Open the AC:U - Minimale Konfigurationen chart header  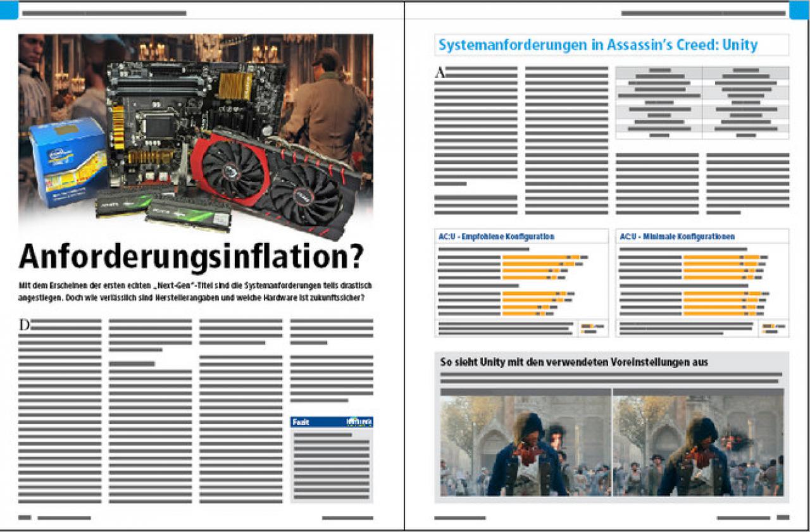[x=677, y=237]
